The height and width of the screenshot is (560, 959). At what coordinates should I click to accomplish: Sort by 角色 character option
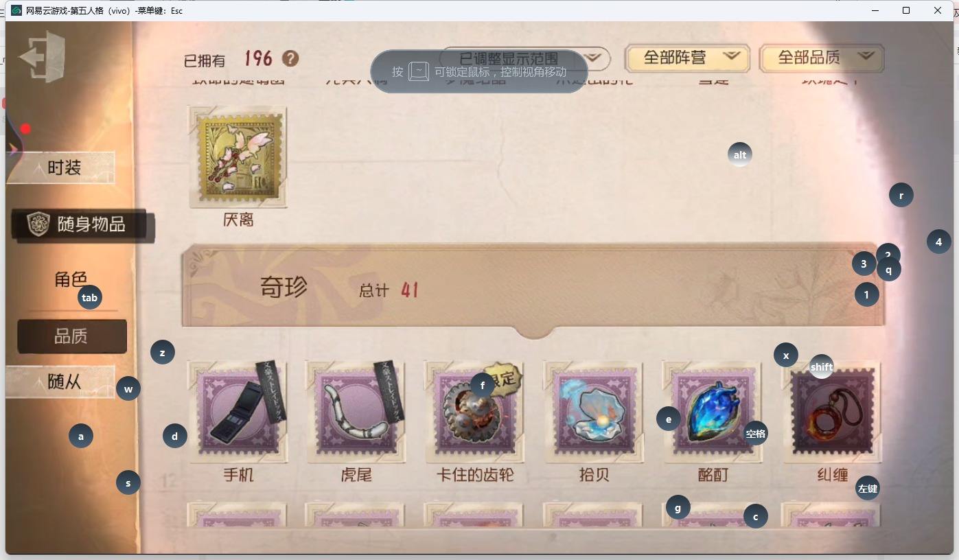point(71,279)
